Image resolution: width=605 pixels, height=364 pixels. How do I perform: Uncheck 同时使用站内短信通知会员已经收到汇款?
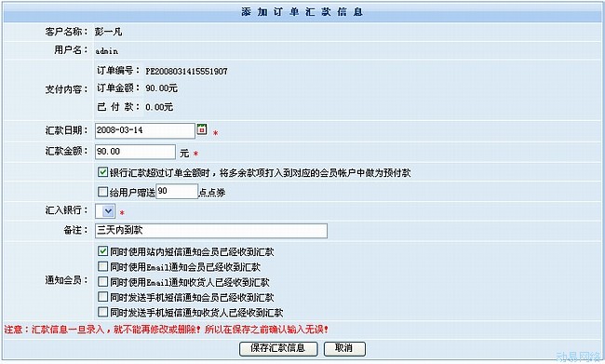coord(102,251)
